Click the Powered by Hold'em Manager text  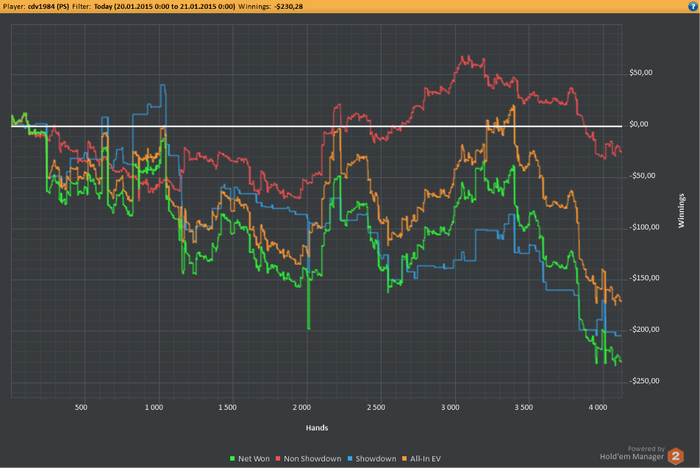point(632,453)
